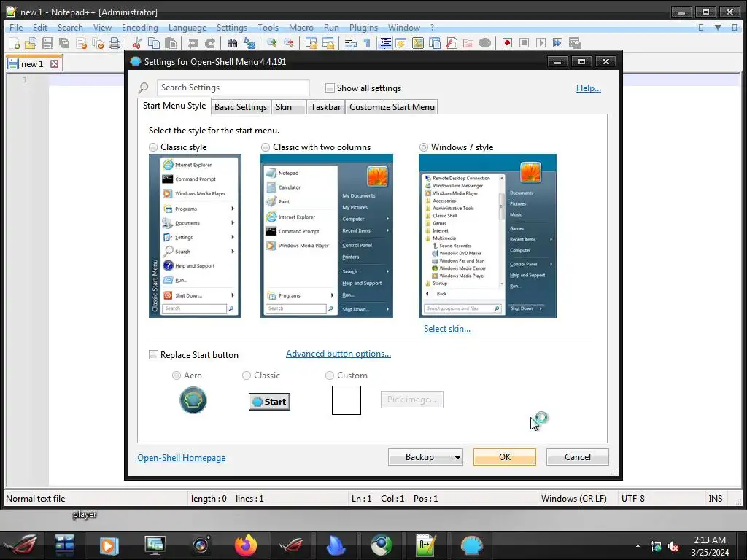This screenshot has height=560, width=747.
Task: Click the Folder as Workspace toolbar icon
Action: (468, 43)
